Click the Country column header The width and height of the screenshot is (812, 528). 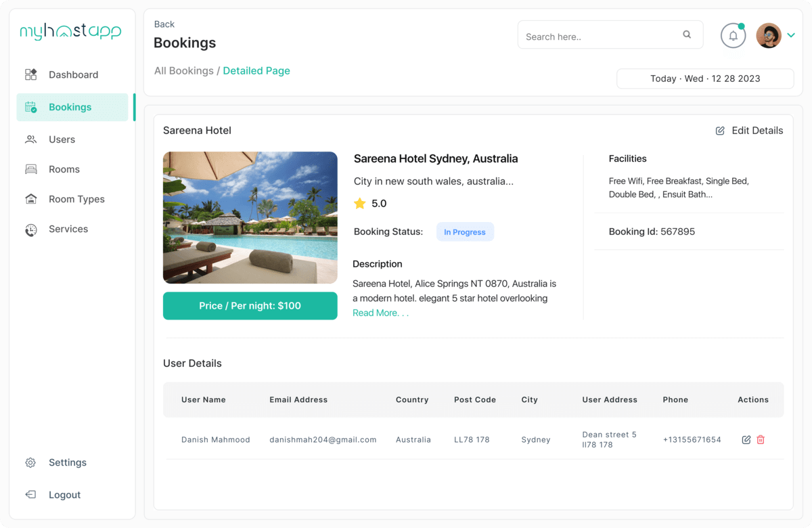[412, 400]
